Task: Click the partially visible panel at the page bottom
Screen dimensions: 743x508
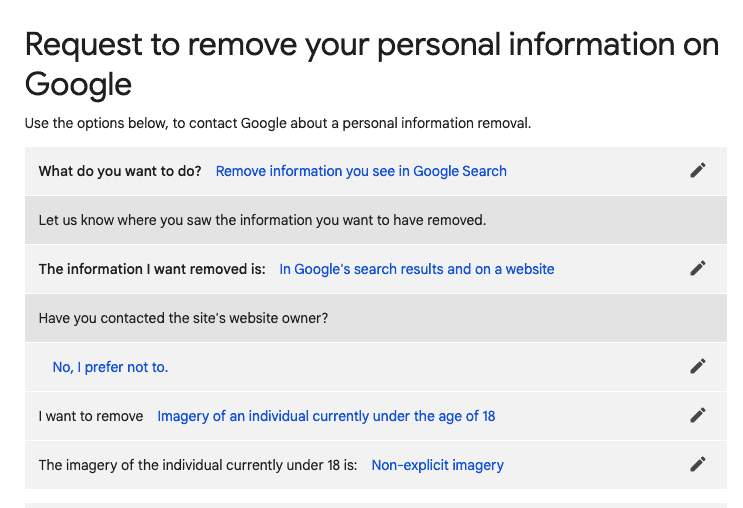Action: [x=375, y=504]
